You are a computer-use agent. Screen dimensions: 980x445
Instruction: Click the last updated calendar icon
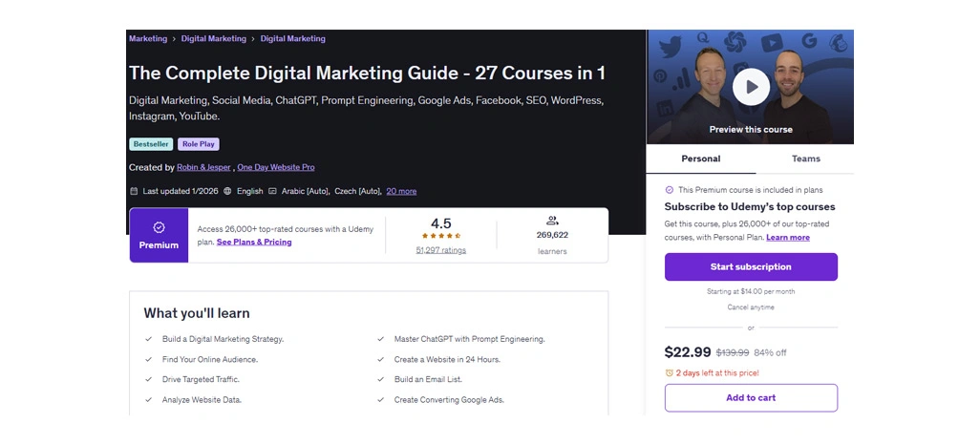pyautogui.click(x=134, y=191)
